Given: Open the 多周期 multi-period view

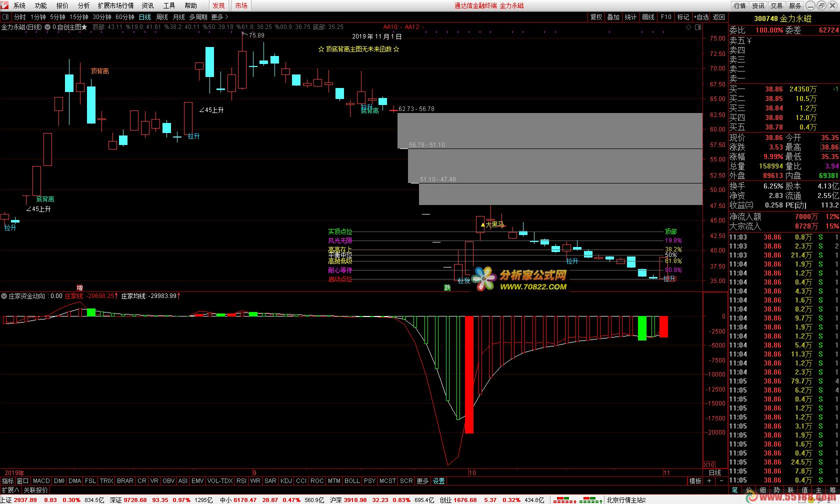Looking at the screenshot, I should tap(198, 17).
